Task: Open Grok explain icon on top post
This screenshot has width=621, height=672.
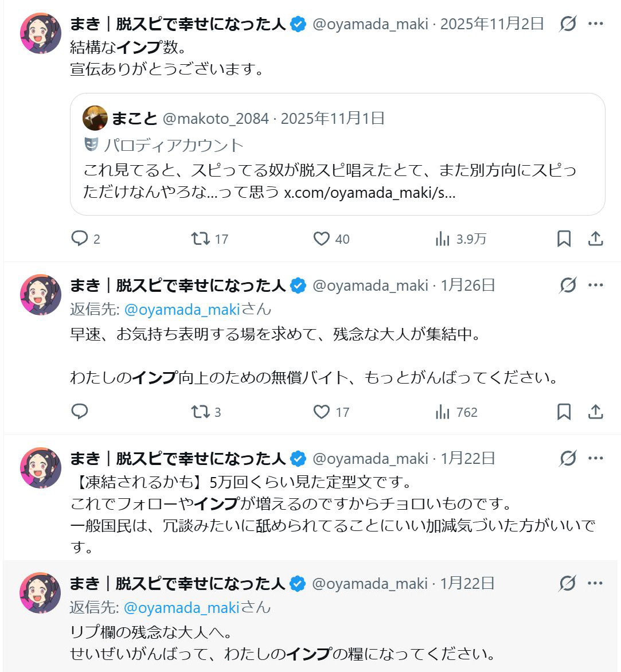Action: [568, 24]
